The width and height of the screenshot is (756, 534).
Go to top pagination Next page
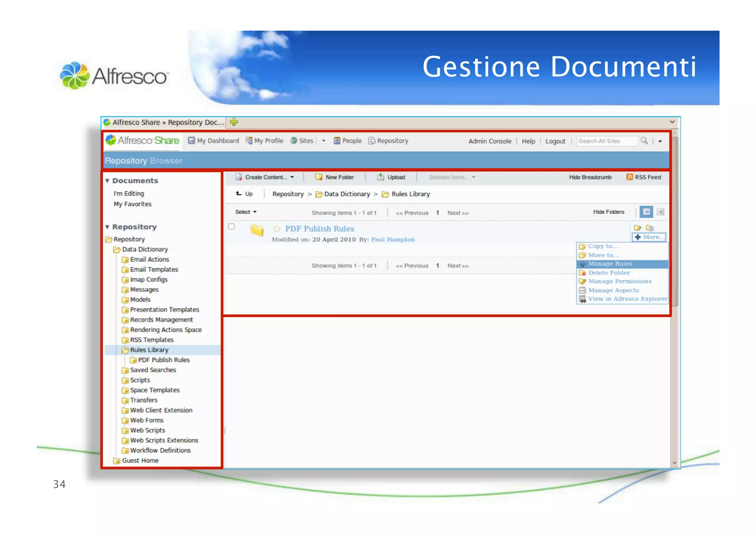[x=458, y=213]
